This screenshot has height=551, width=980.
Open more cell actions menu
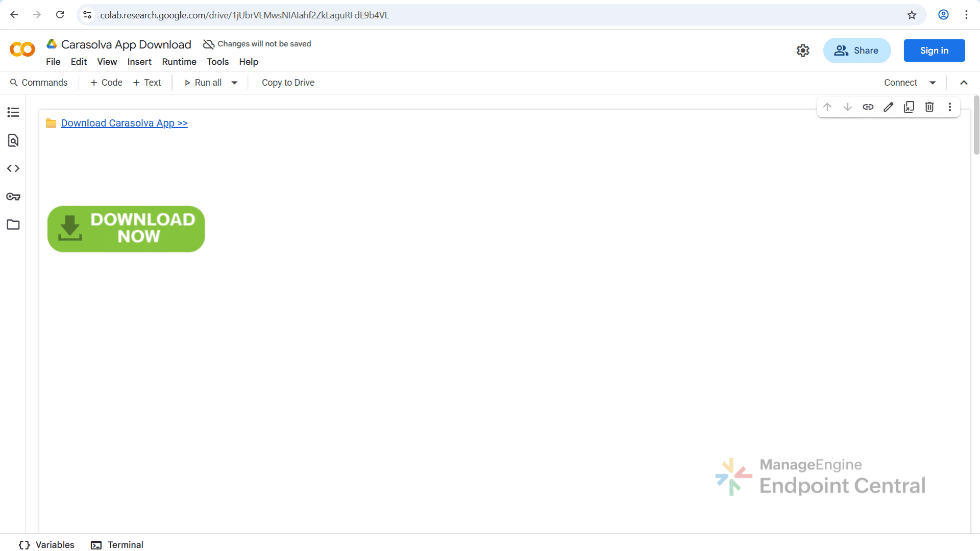950,107
